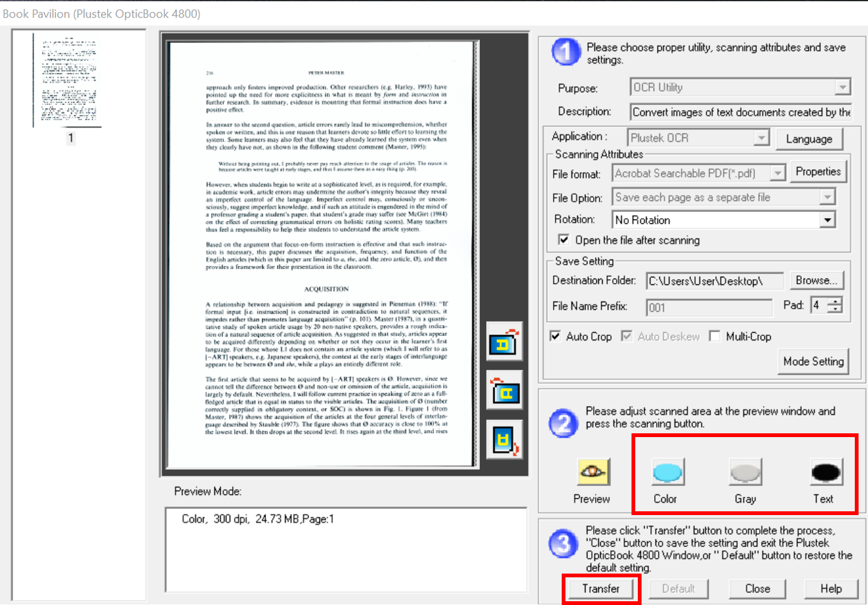Click the Preview scan eye icon
This screenshot has width=868, height=605.
(x=593, y=472)
